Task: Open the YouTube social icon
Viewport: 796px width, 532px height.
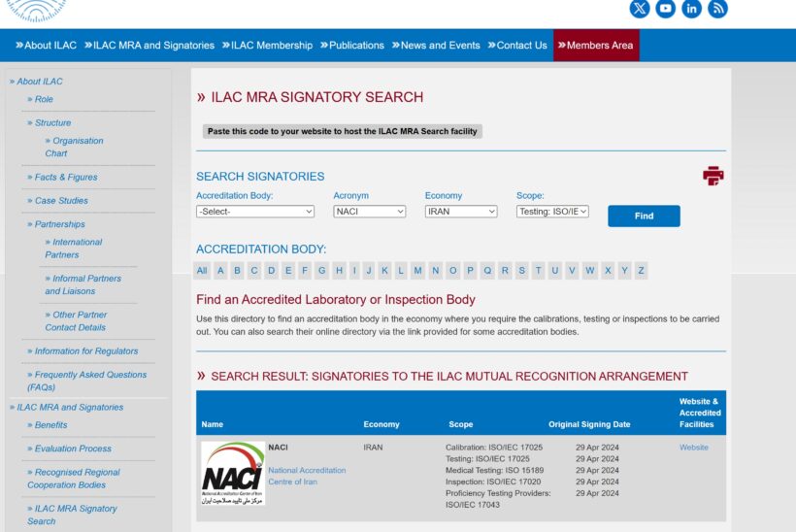Action: click(x=666, y=9)
